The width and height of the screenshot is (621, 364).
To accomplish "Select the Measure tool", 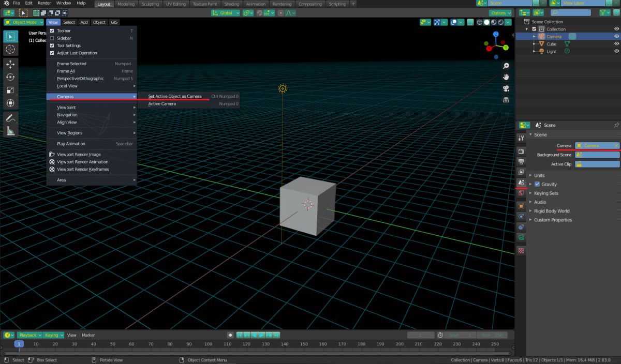I will (x=10, y=131).
